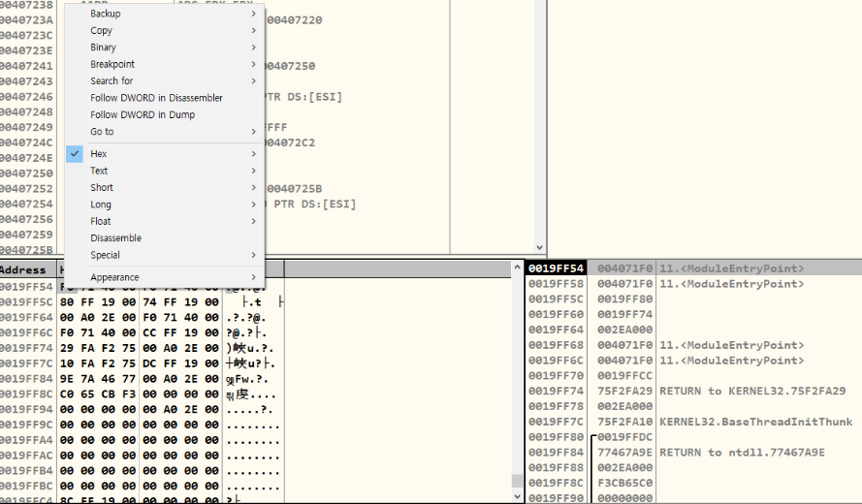The width and height of the screenshot is (862, 504).
Task: Click the Address column header in dump
Action: click(x=27, y=269)
